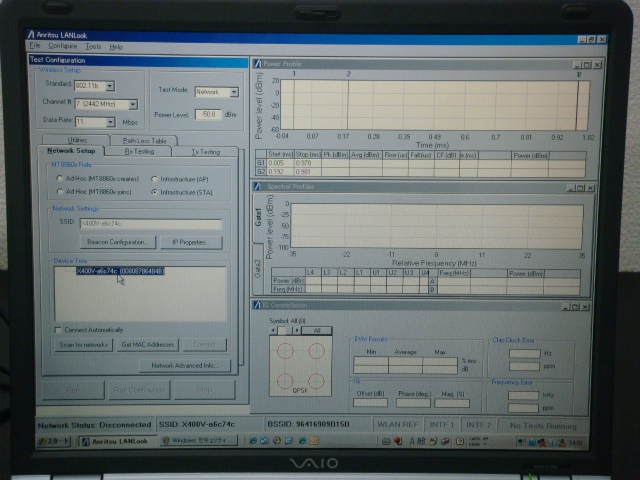Click Scan for networks button

84,344
